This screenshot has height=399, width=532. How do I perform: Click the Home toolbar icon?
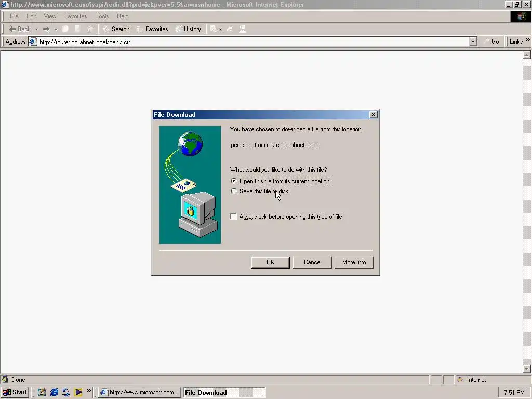90,29
